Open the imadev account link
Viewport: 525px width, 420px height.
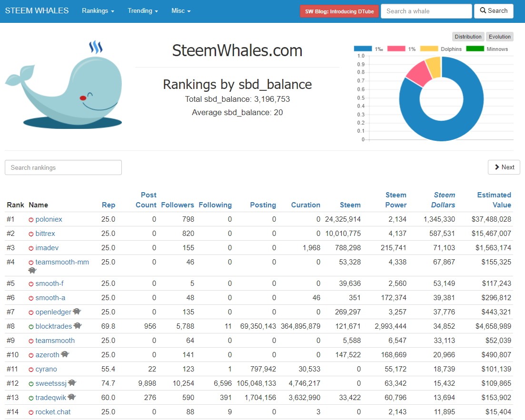(x=47, y=248)
